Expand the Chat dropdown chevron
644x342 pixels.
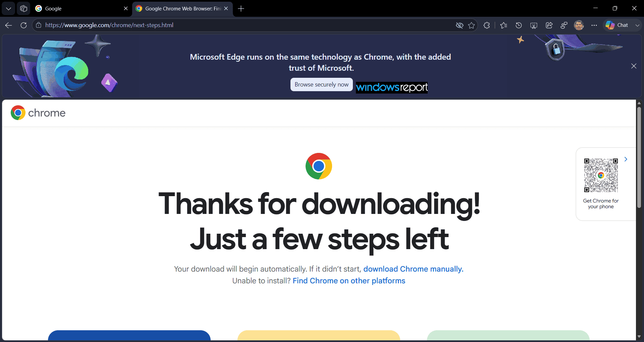[637, 25]
